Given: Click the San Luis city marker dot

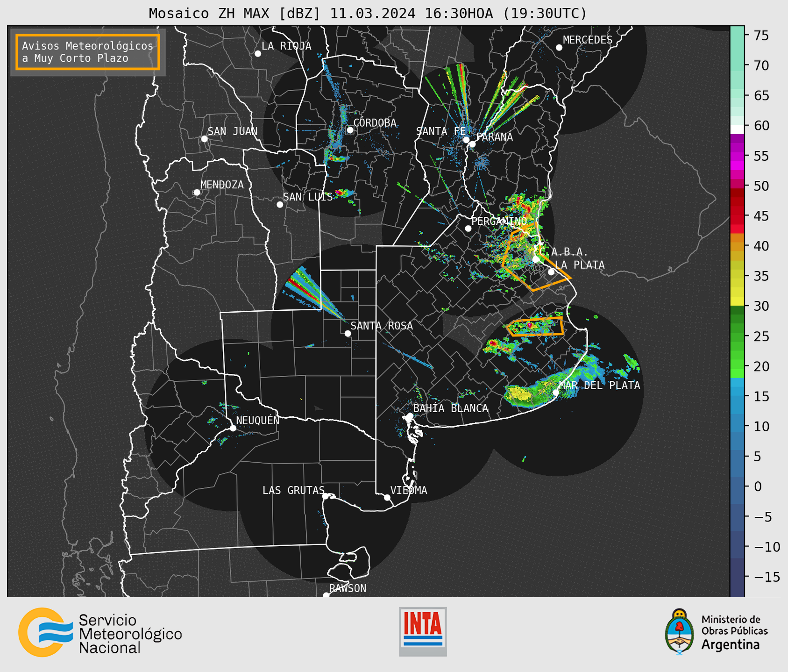Looking at the screenshot, I should pyautogui.click(x=280, y=205).
